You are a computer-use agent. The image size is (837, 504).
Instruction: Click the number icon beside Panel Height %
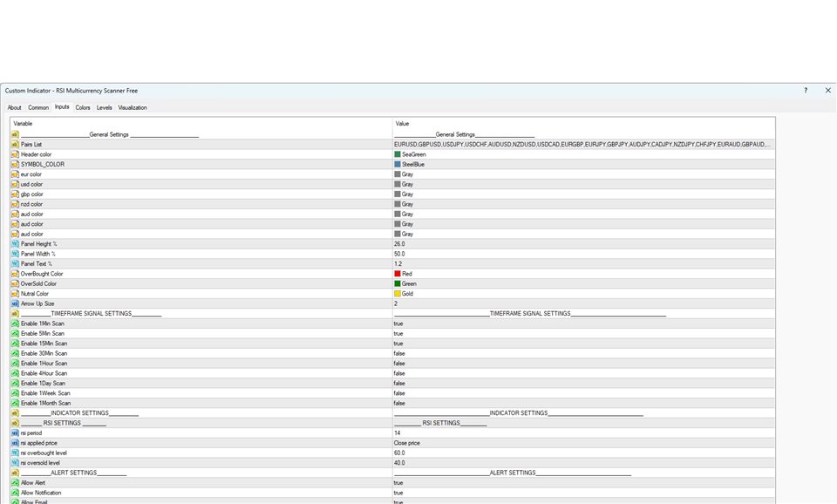tap(15, 244)
